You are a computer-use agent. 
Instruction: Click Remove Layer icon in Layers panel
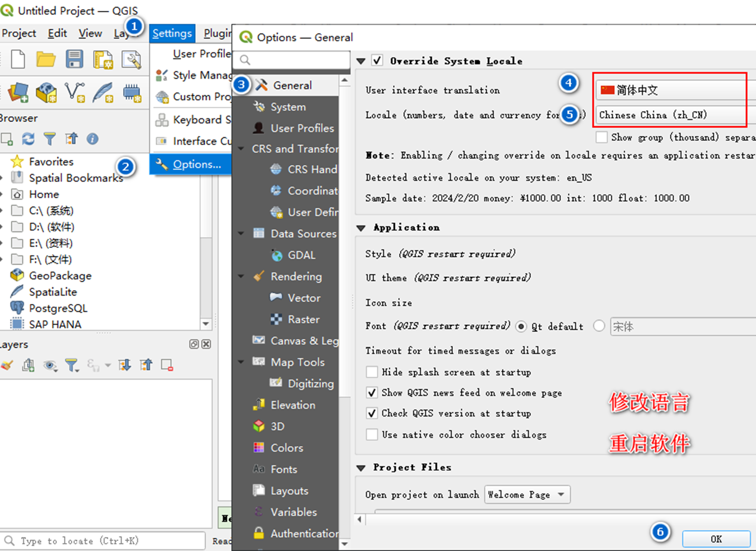167,365
